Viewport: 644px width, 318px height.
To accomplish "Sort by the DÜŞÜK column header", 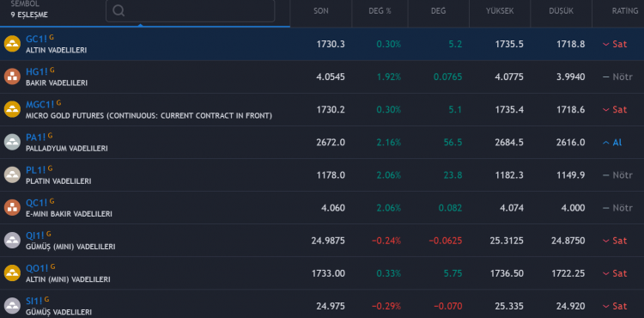I will (561, 11).
